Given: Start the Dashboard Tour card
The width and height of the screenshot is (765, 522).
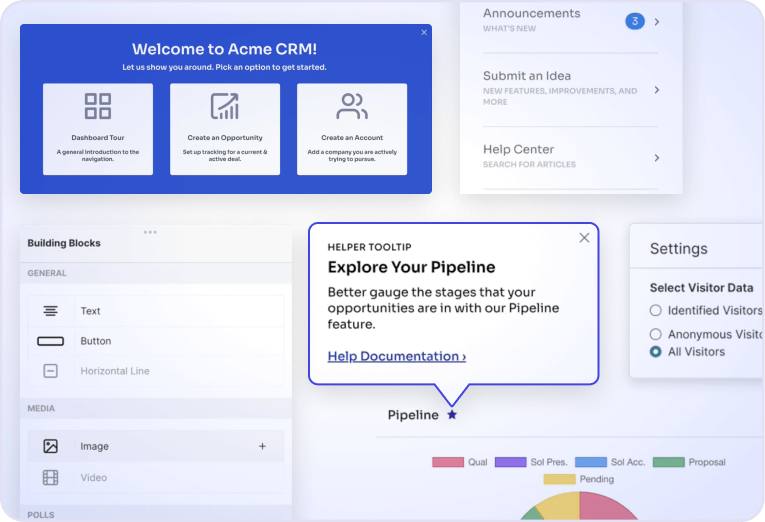Looking at the screenshot, I should click(98, 129).
